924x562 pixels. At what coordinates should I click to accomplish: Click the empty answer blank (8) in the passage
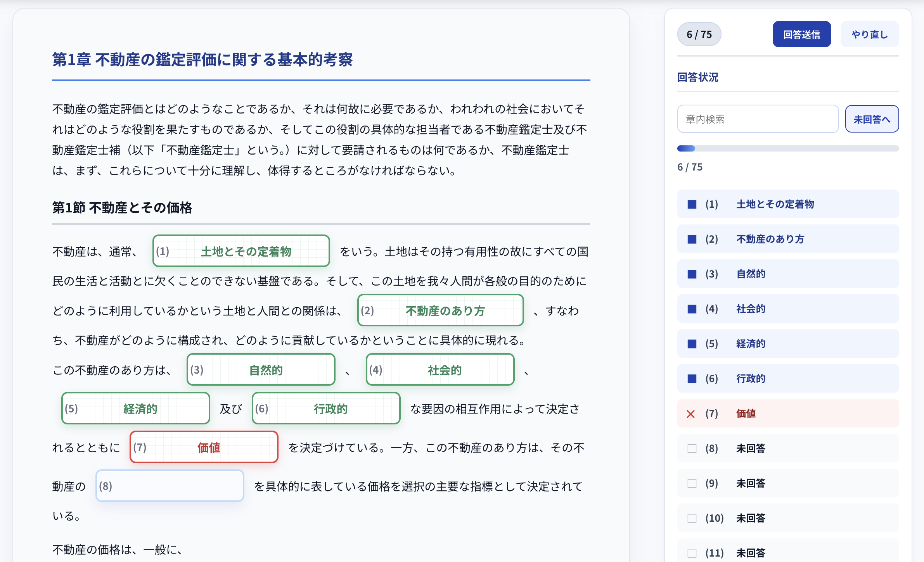pyautogui.click(x=170, y=485)
